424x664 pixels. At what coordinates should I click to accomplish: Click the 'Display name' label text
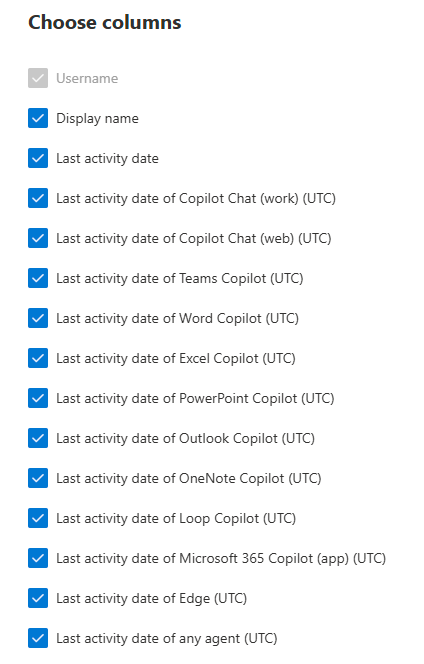point(97,119)
